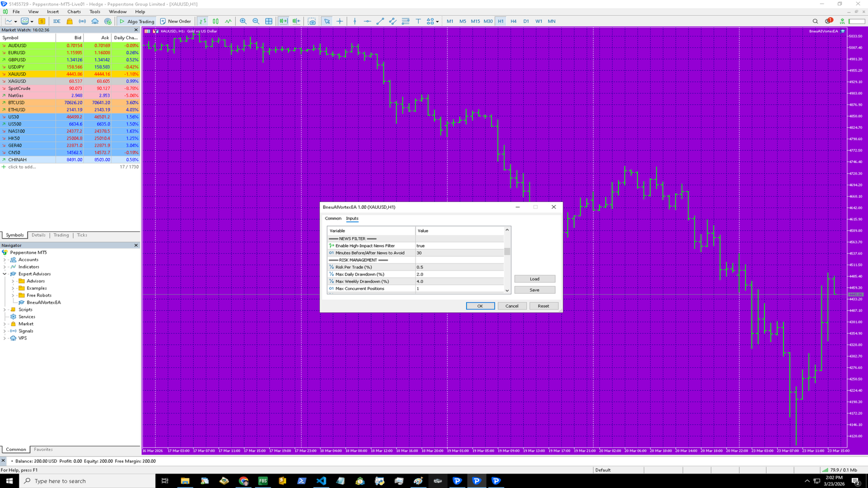Click the Zoom In magnifier icon
Screen dimensions: 868x488
[x=243, y=21]
